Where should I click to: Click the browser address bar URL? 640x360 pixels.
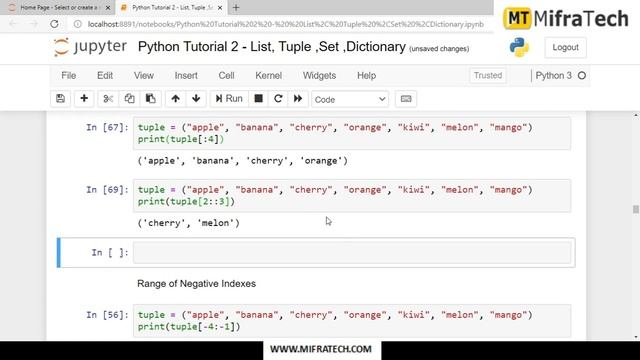286,24
